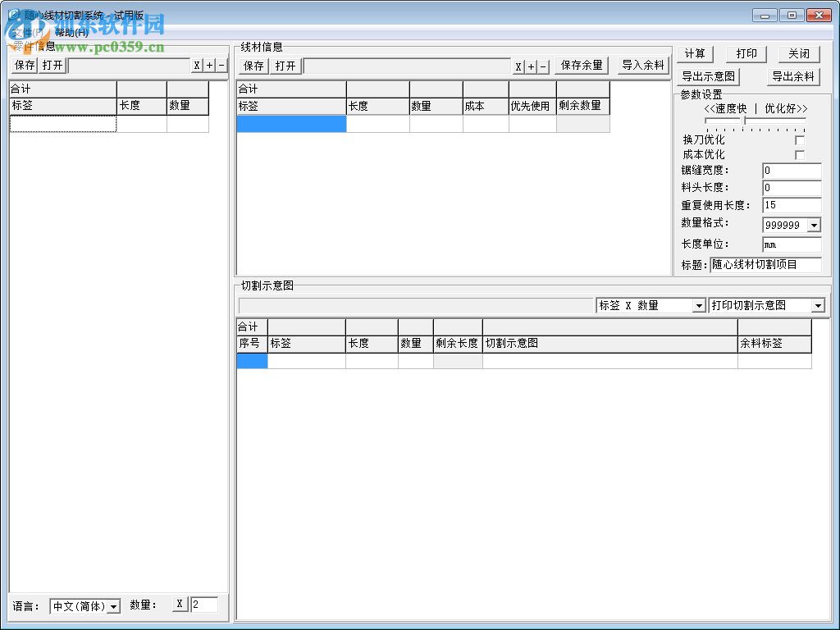Open the 标签 X 数量 dropdown
The height and width of the screenshot is (630, 840).
(699, 305)
